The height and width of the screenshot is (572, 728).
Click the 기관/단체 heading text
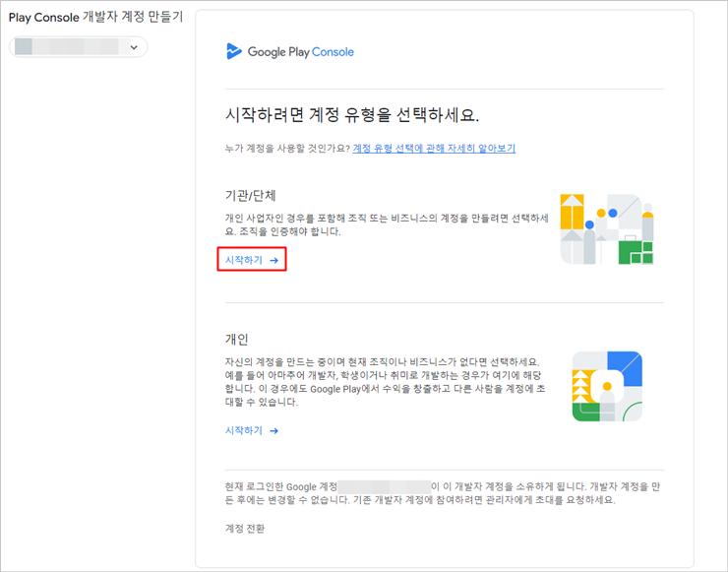(x=251, y=196)
